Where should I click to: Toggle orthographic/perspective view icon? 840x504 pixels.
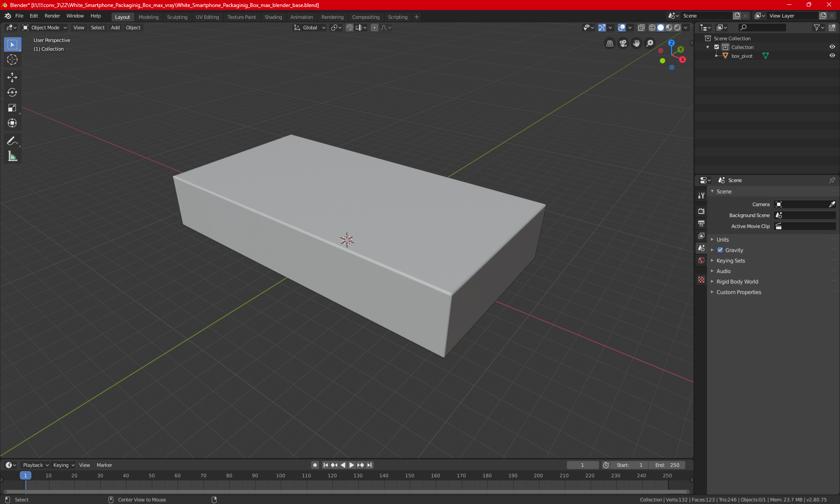coord(609,43)
